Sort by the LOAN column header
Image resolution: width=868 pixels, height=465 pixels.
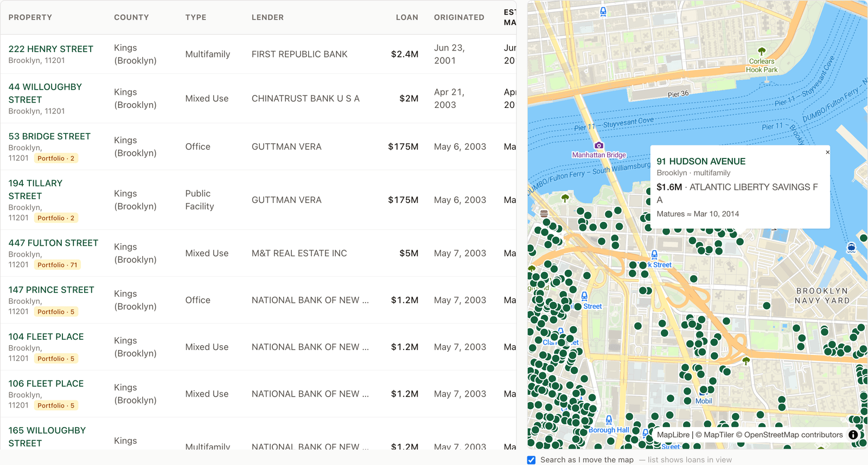click(x=407, y=17)
